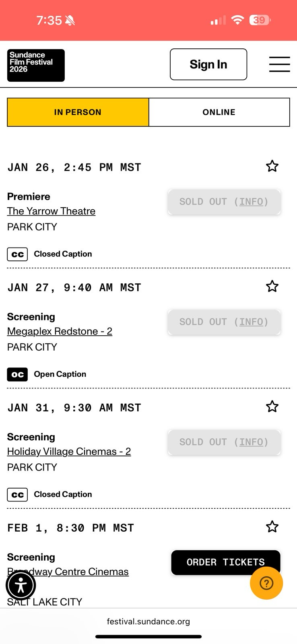Image resolution: width=297 pixels, height=644 pixels.
Task: Toggle favorite star for Jan 31 screening
Action: (x=272, y=407)
